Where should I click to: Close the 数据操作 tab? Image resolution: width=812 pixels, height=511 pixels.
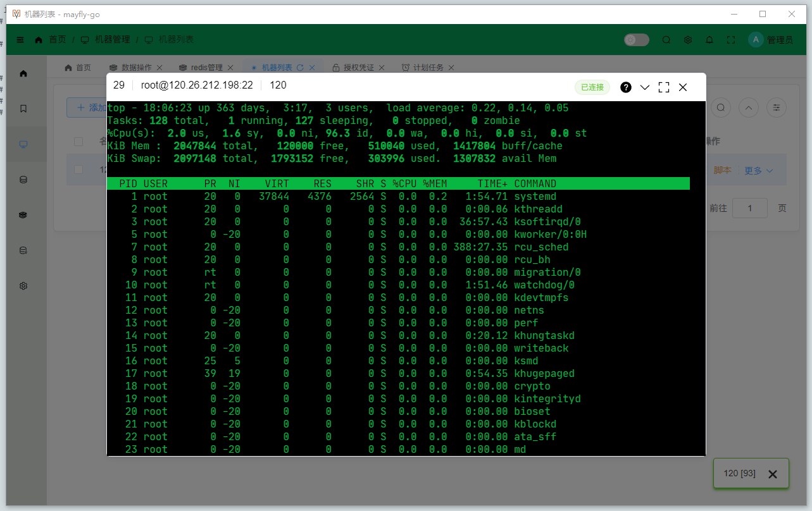click(159, 67)
